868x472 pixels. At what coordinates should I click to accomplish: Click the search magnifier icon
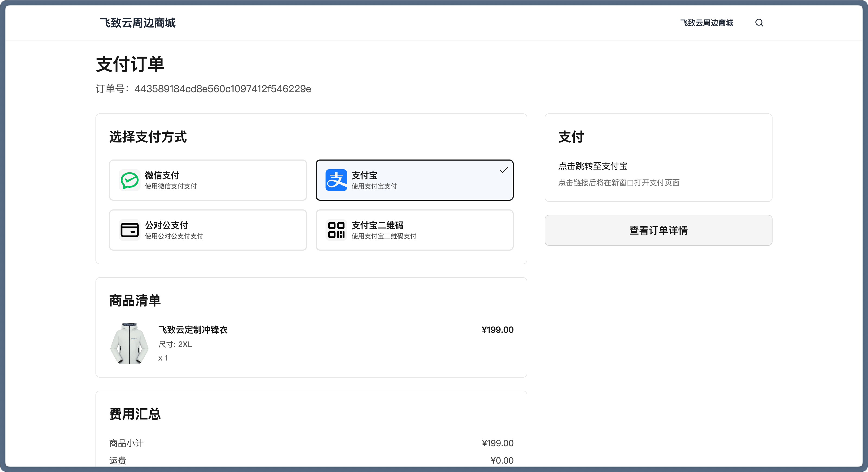tap(759, 23)
